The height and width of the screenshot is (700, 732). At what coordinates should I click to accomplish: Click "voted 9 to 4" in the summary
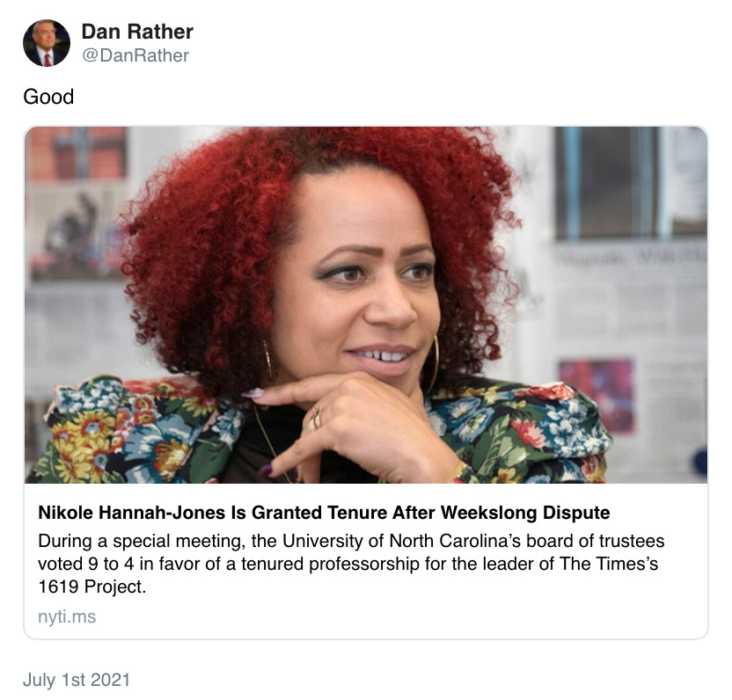pyautogui.click(x=86, y=564)
